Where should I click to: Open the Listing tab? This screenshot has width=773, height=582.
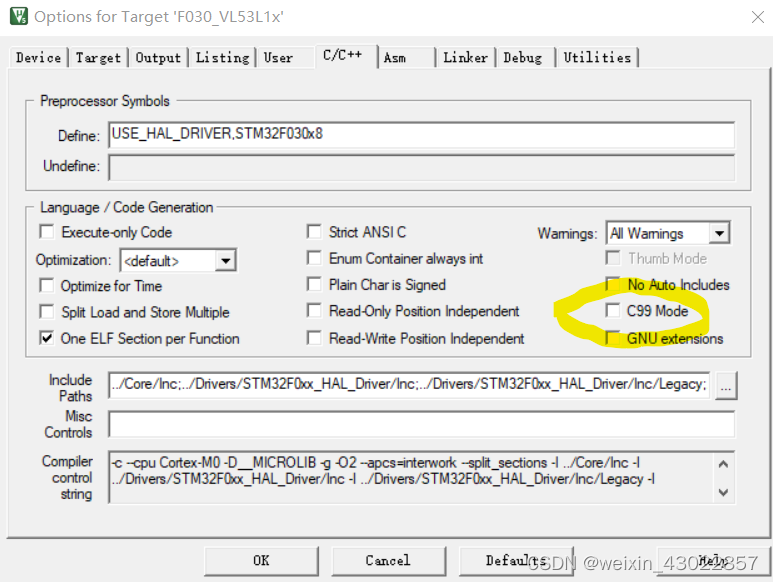[222, 58]
